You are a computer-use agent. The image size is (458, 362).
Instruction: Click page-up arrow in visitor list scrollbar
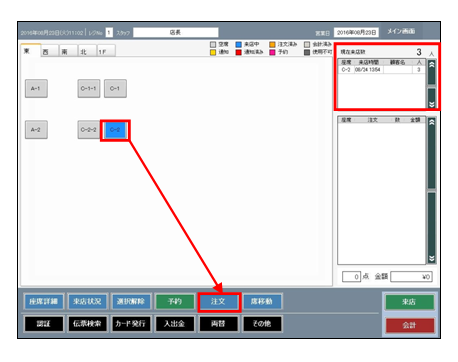pos(432,72)
